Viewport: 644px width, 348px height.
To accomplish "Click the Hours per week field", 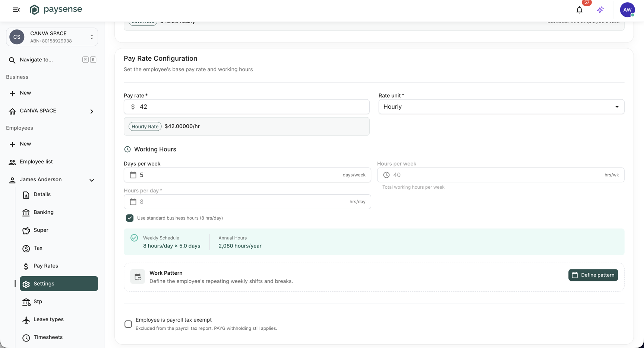I will (x=501, y=175).
